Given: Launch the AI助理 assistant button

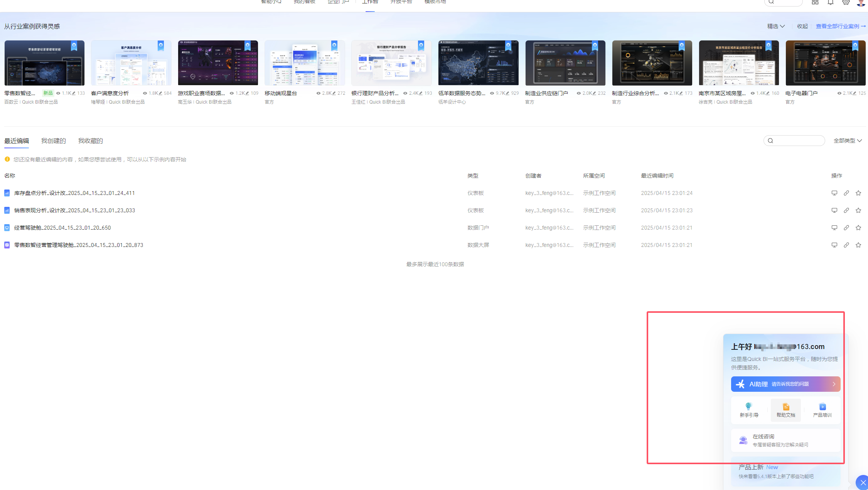Looking at the screenshot, I should click(785, 384).
